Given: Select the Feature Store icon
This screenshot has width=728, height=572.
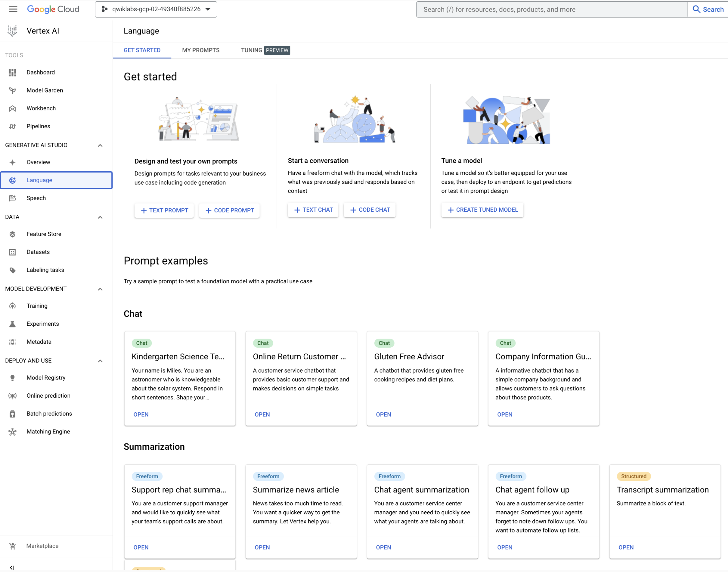Looking at the screenshot, I should (13, 234).
